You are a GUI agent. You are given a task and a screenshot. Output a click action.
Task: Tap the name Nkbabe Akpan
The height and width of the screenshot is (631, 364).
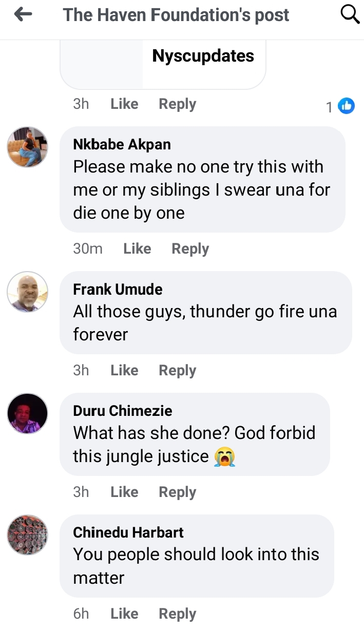(122, 145)
